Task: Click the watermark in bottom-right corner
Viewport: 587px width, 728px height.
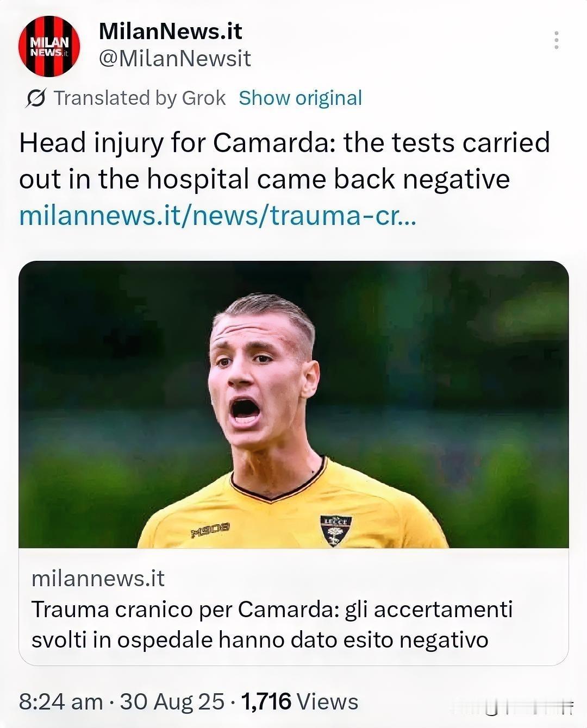Action: coord(514,706)
